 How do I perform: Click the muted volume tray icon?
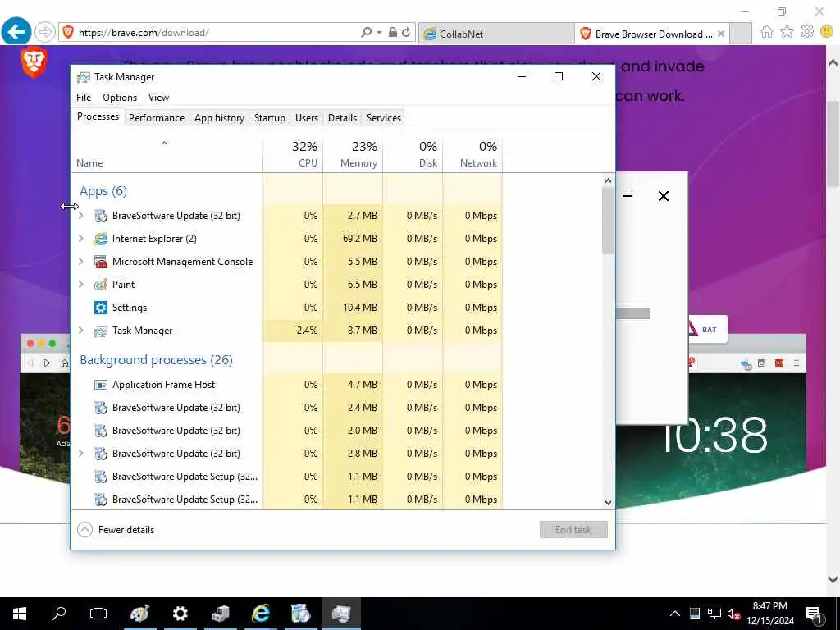(733, 614)
